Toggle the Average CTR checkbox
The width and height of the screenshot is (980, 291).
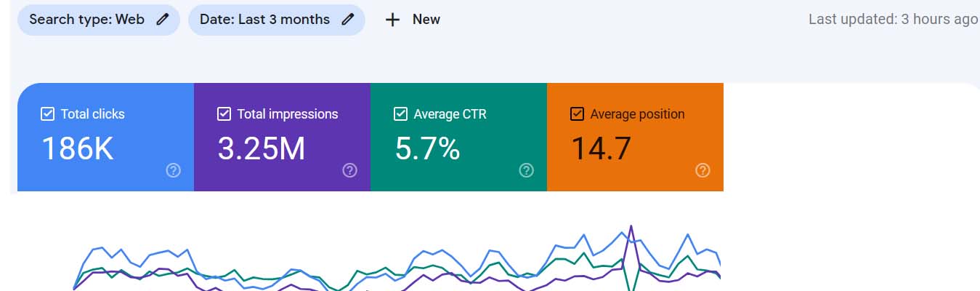click(x=400, y=113)
